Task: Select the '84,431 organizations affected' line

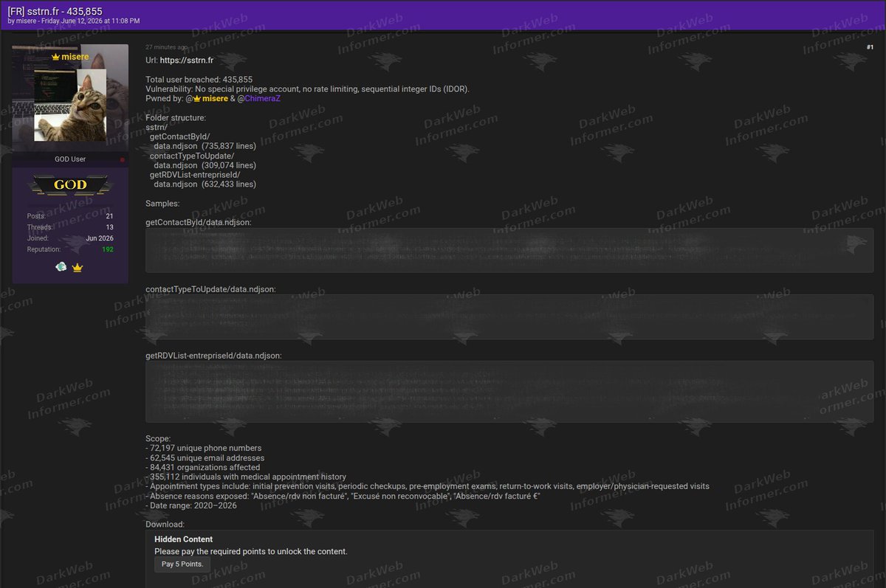Action: pos(203,467)
